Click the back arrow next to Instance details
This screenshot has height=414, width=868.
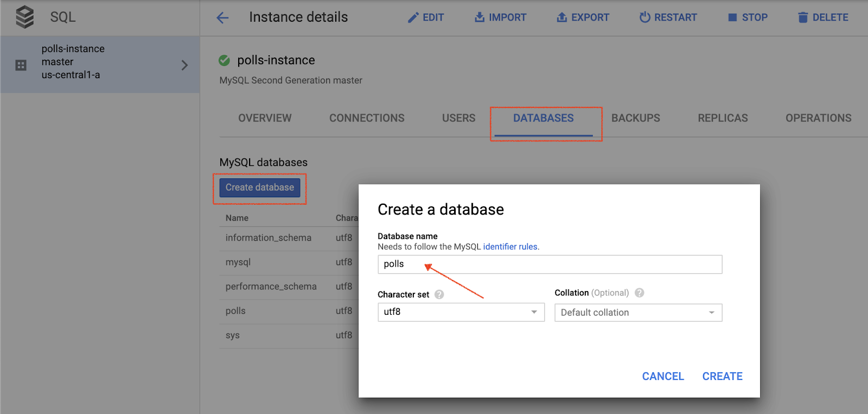tap(222, 18)
